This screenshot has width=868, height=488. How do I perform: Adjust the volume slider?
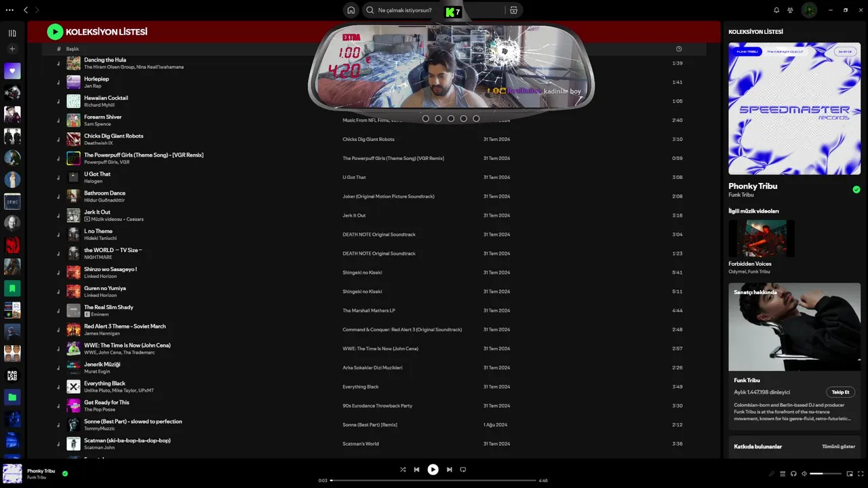[825, 474]
